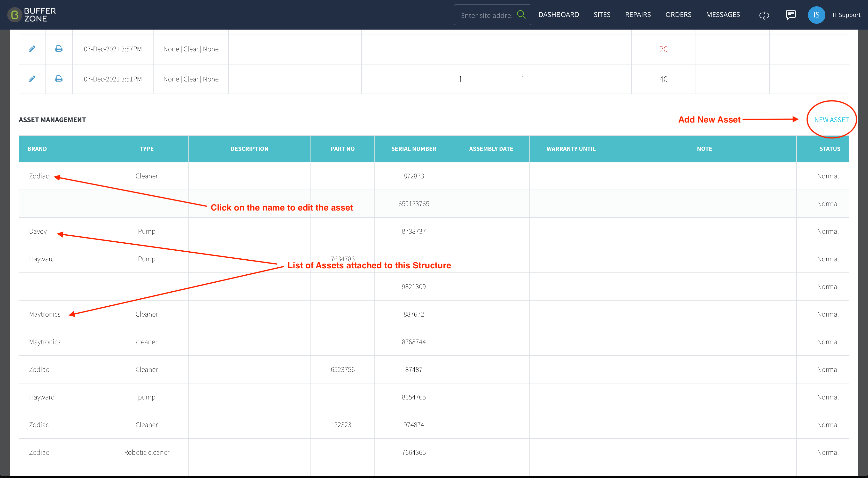This screenshot has height=478, width=868.
Task: Edit the 3:57PM record with pencil icon
Action: tap(32, 49)
